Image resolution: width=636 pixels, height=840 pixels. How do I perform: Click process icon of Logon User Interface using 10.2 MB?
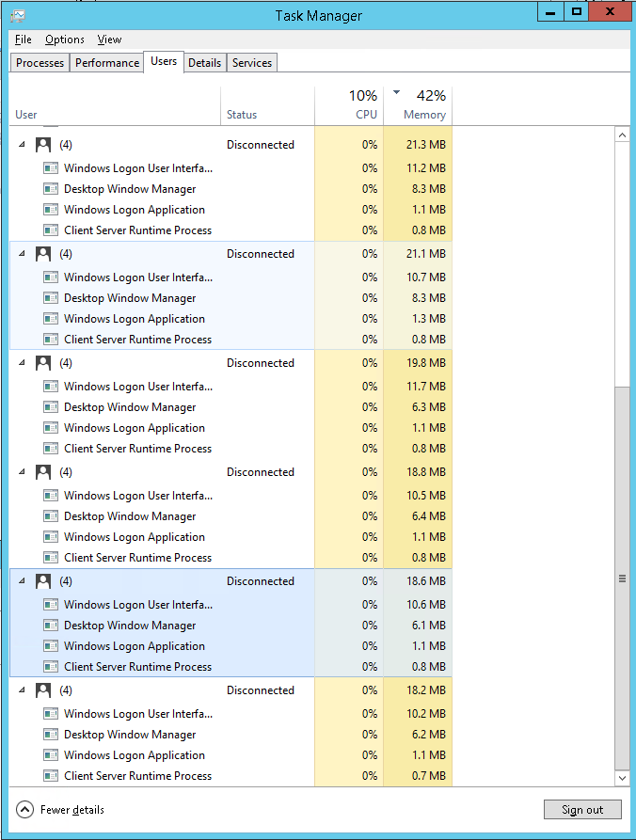click(x=51, y=714)
